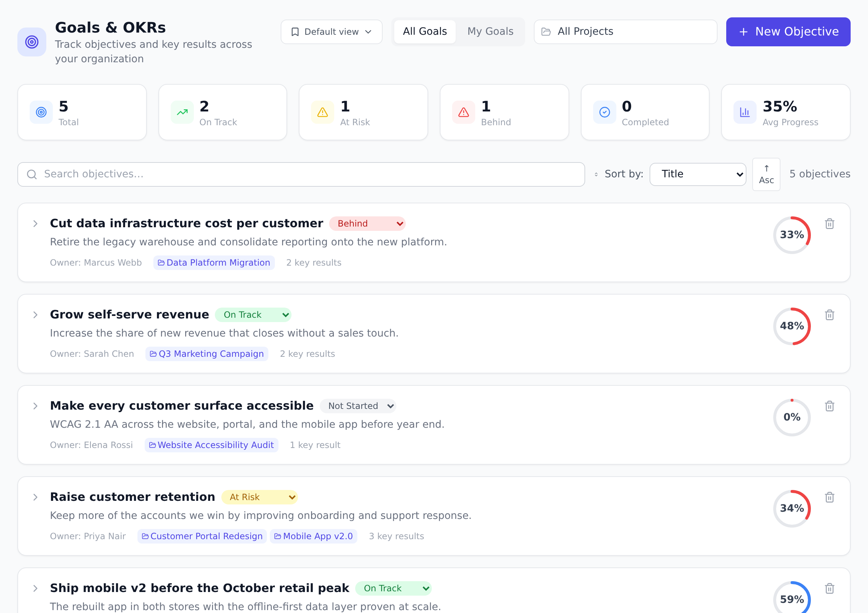Expand the Make every customer surface accessible objective

pos(35,406)
